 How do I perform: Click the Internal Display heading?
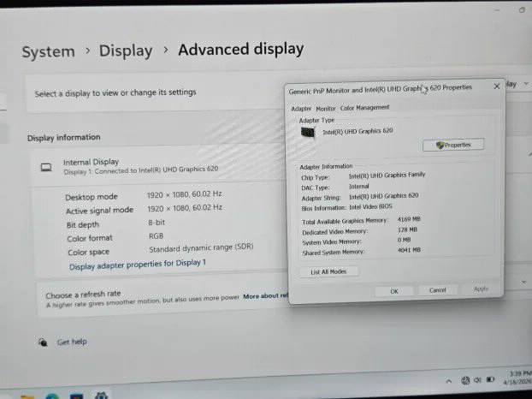91,162
